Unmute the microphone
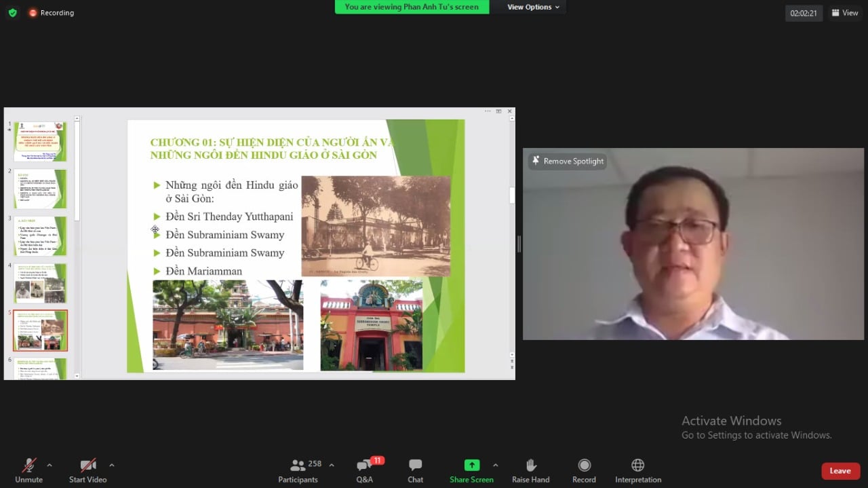 [x=28, y=470]
